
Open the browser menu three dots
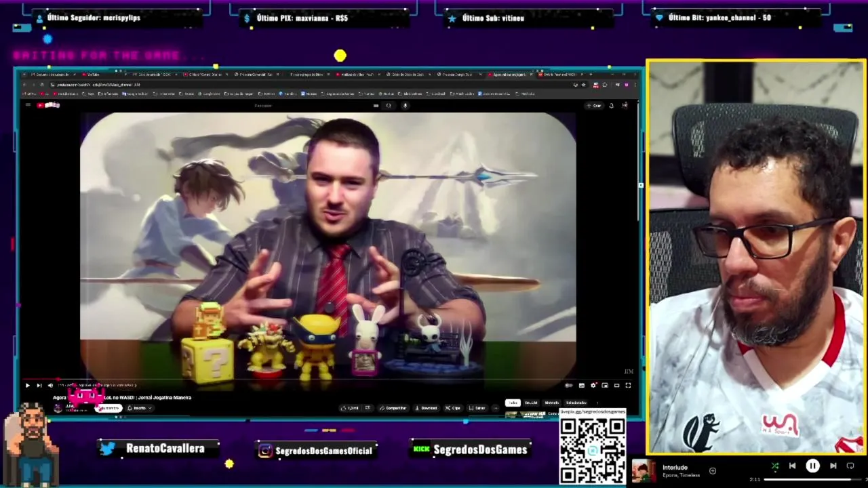click(635, 85)
